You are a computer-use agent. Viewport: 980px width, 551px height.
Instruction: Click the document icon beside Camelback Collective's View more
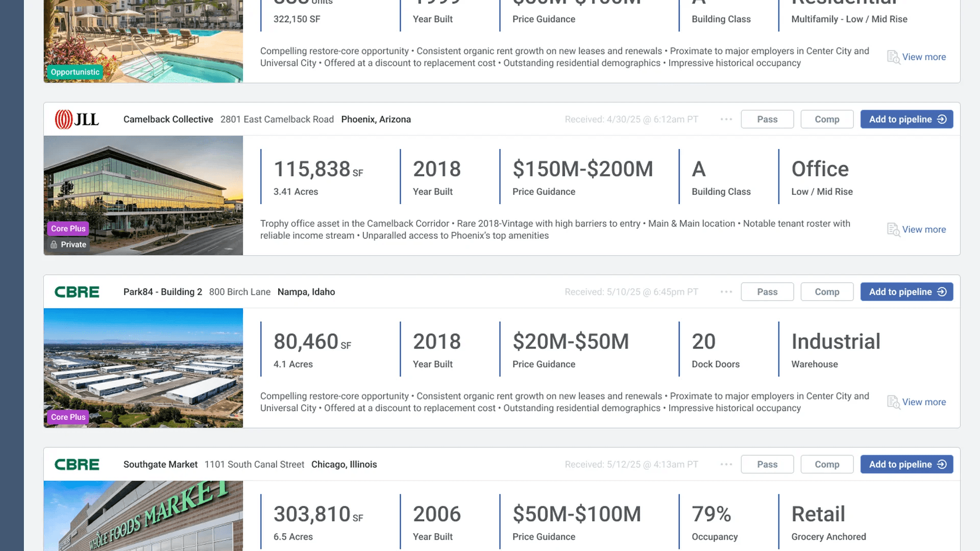(893, 230)
